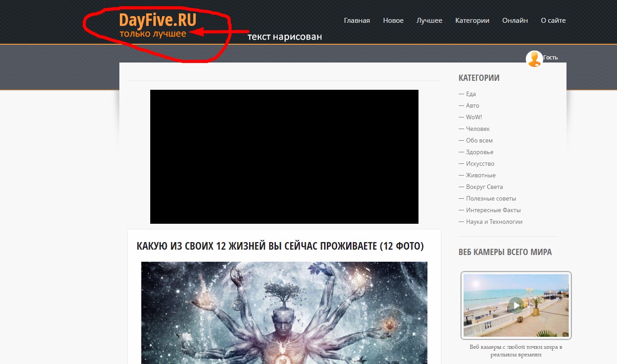
Task: Open the WoW! category
Action: [x=474, y=117]
